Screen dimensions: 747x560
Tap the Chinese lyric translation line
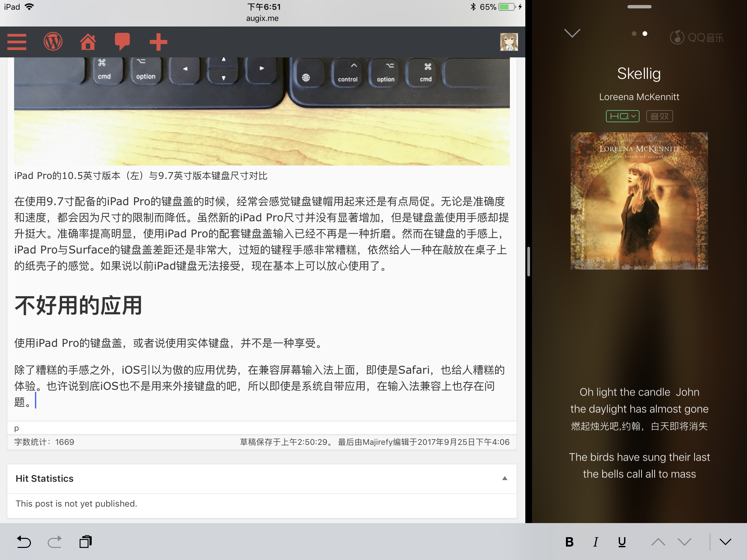pos(639,426)
